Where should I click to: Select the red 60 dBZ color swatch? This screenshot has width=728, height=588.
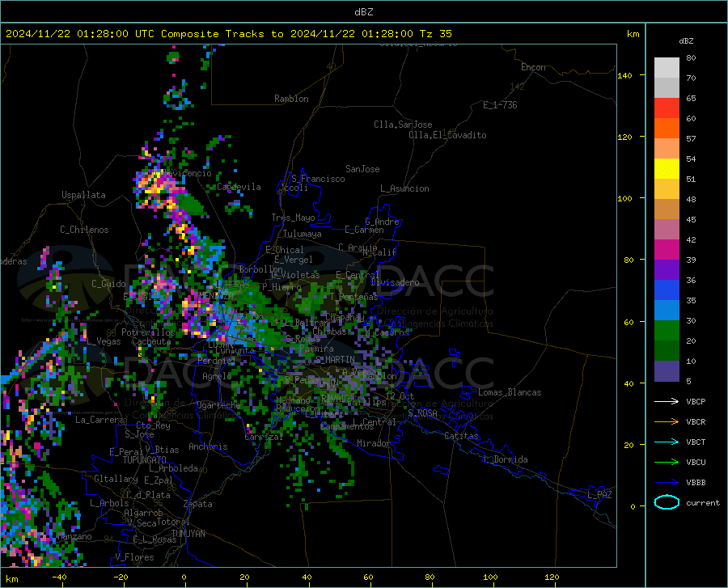pyautogui.click(x=667, y=108)
